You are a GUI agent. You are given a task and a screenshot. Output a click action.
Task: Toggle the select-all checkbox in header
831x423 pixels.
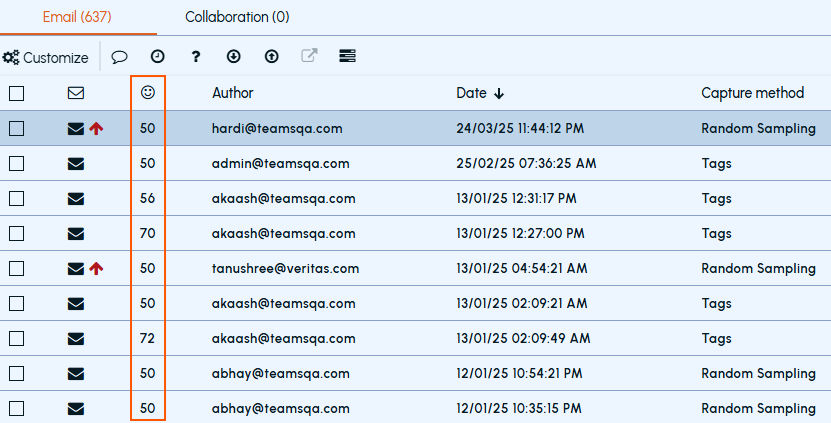16,93
